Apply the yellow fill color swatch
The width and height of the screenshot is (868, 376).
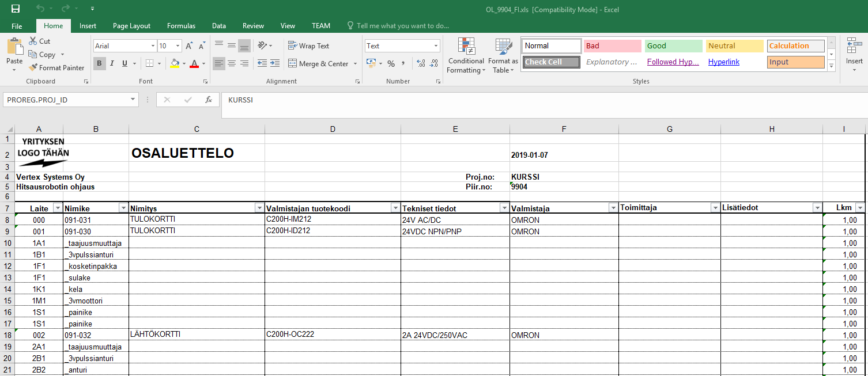tap(175, 63)
